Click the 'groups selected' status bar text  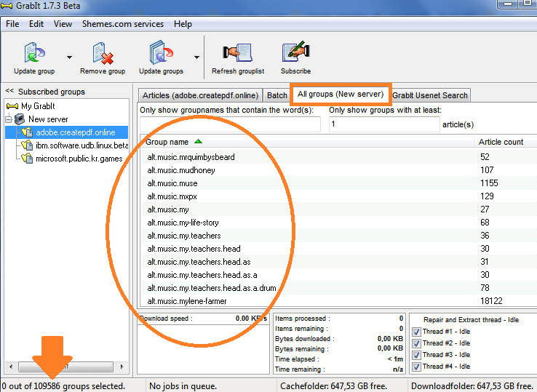pyautogui.click(x=63, y=386)
